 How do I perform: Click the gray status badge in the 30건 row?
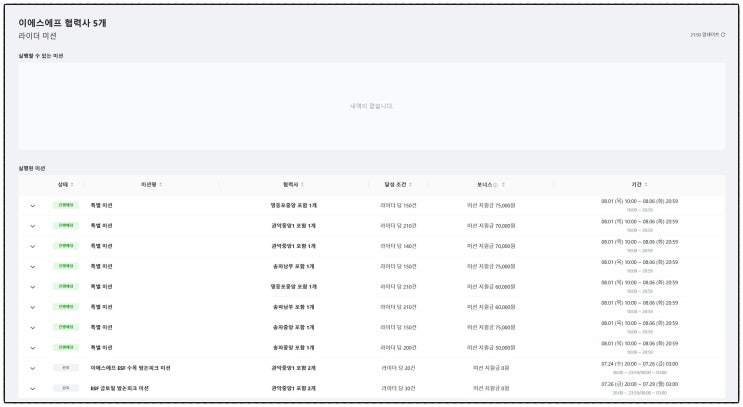coord(66,388)
